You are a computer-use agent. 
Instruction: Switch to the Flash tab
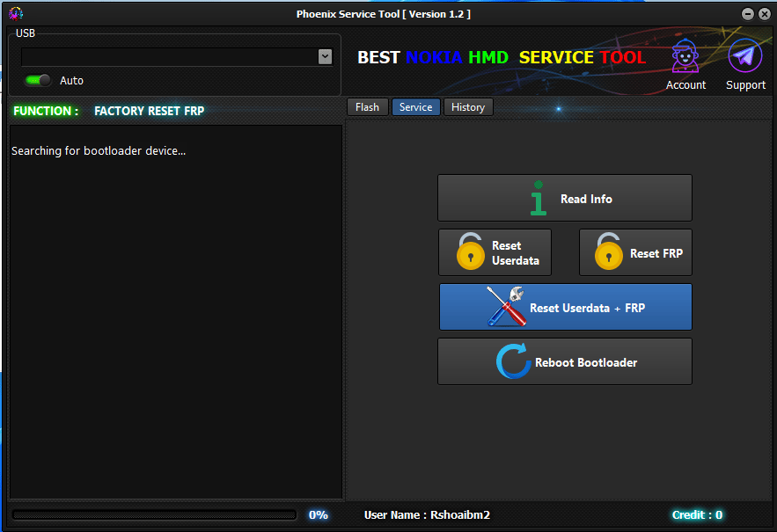(367, 106)
